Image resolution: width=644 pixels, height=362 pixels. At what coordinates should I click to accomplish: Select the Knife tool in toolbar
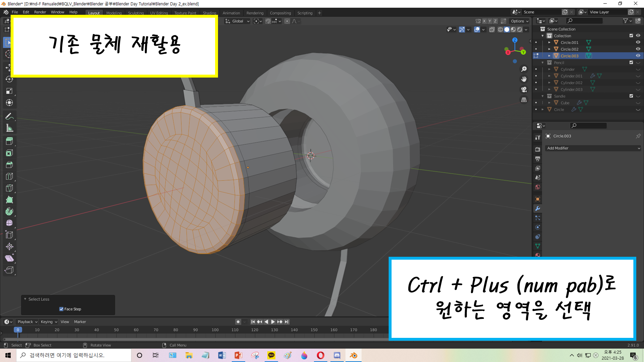(x=9, y=188)
